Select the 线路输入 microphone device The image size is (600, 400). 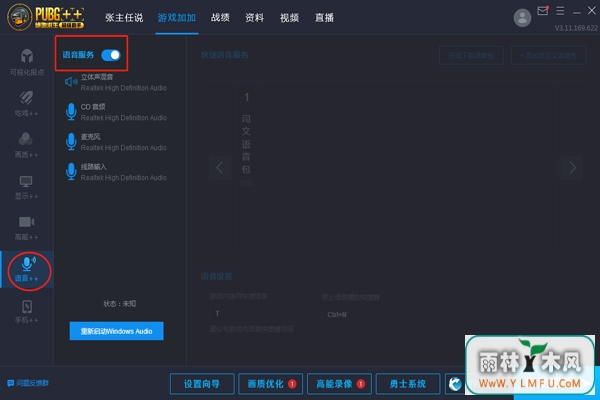click(x=116, y=172)
